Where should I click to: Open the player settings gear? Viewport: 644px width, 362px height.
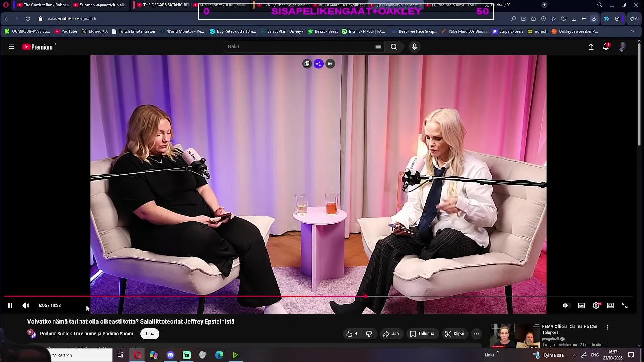click(596, 305)
